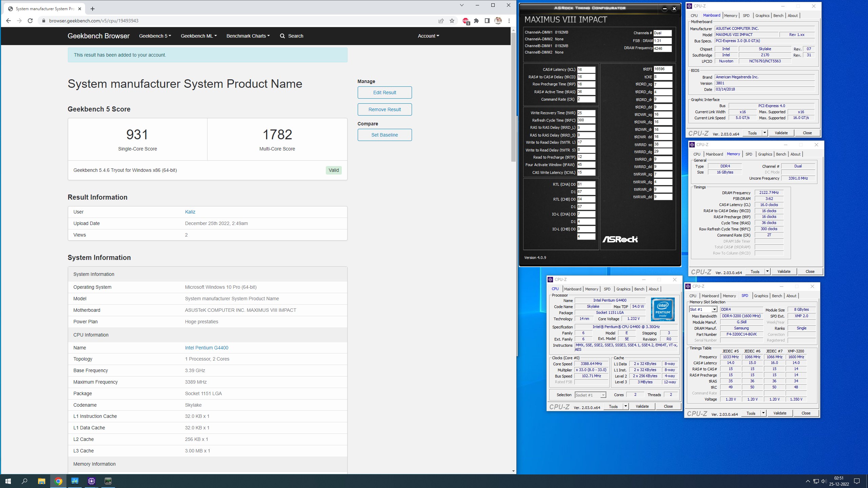Open the Windows Start menu
This screenshot has width=868, height=488.
pos(8,481)
